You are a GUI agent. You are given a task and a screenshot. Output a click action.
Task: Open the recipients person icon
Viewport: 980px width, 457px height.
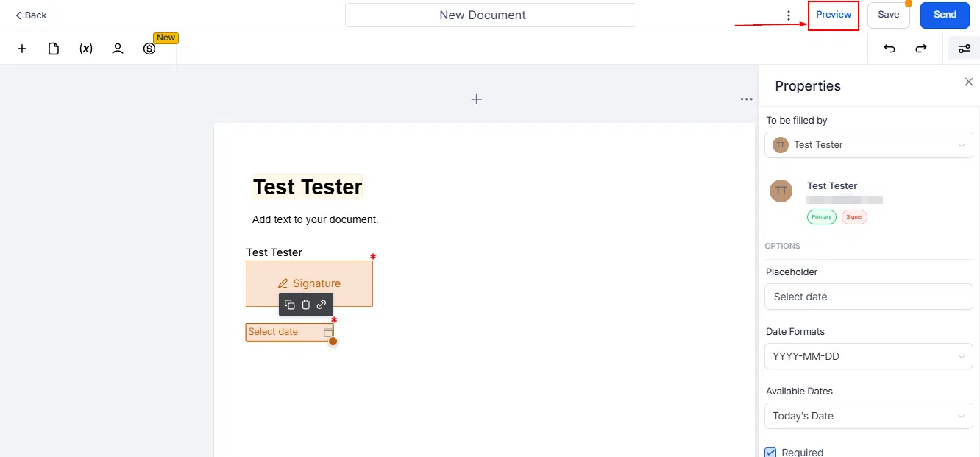coord(118,49)
